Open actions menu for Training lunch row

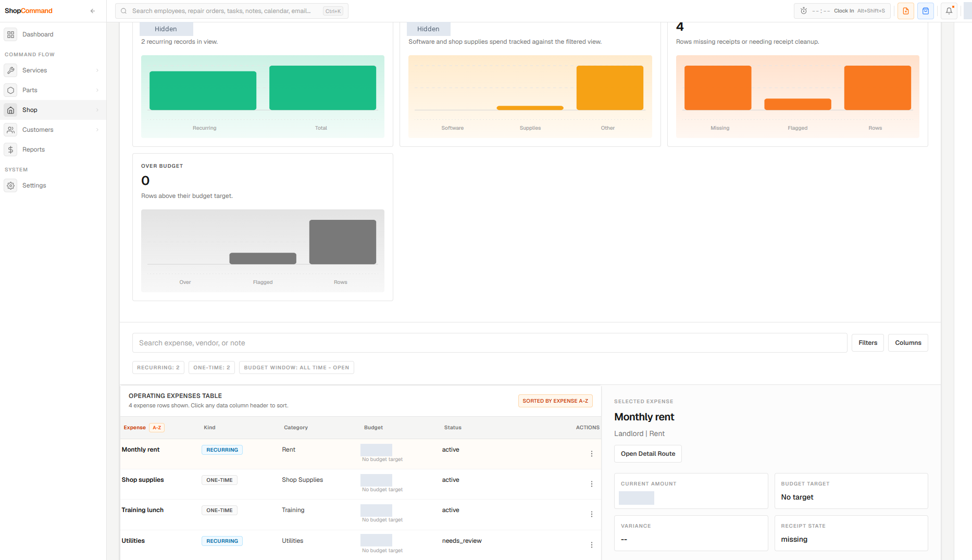pos(592,514)
